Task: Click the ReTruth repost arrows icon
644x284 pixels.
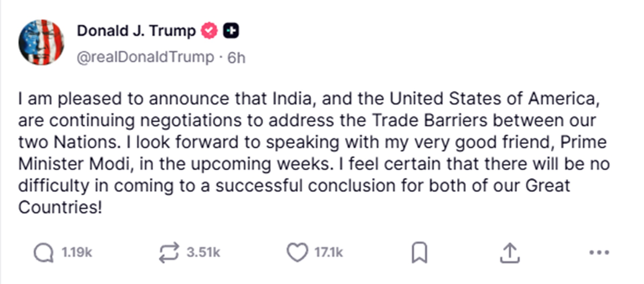Action: (169, 252)
